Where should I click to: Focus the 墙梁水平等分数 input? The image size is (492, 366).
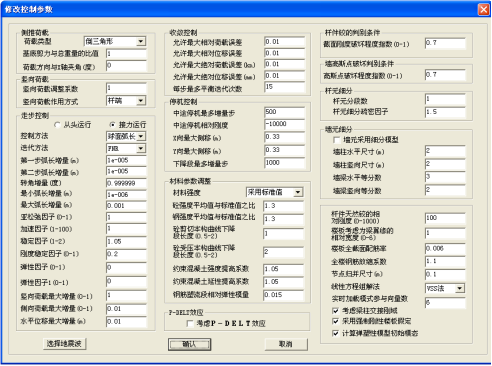pos(445,177)
